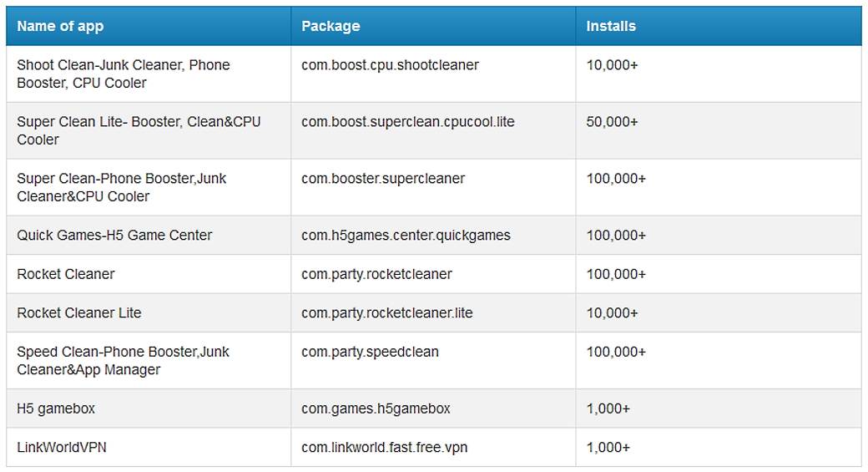868x472 pixels.
Task: Click the "Name of app" column header
Action: [60, 26]
